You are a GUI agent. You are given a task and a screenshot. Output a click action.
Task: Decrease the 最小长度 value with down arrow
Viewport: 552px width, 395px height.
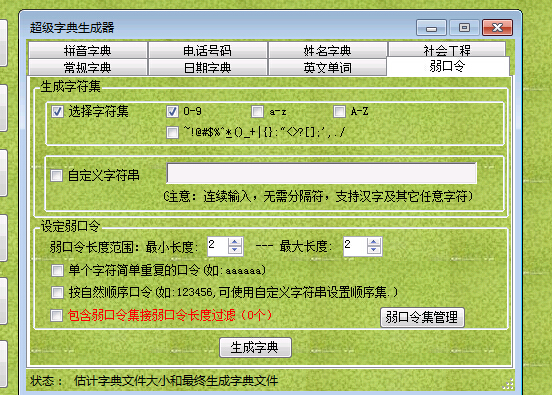coord(235,250)
